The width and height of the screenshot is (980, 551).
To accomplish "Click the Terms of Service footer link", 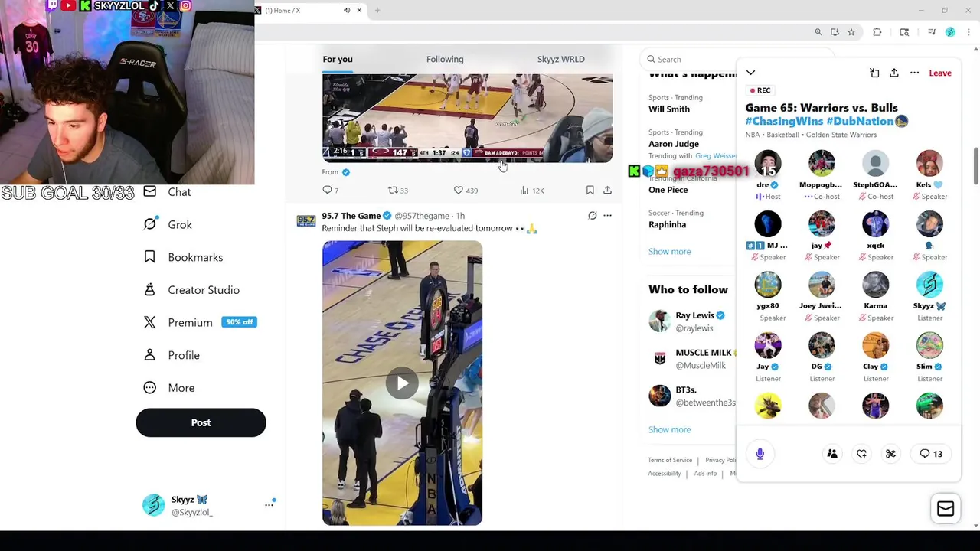I will (x=670, y=460).
